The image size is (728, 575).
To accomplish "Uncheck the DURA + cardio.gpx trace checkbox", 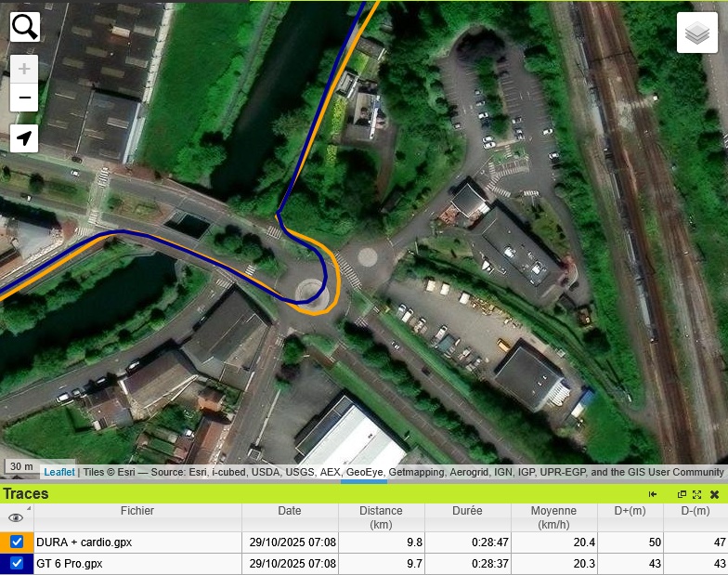I will (17, 542).
